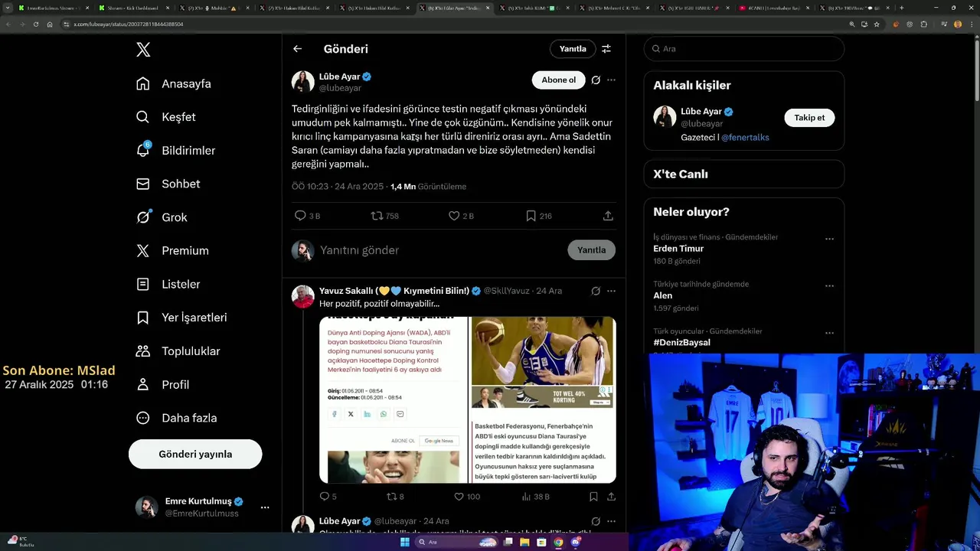Open a new browser tab
The height and width of the screenshot is (551, 980).
(x=901, y=8)
